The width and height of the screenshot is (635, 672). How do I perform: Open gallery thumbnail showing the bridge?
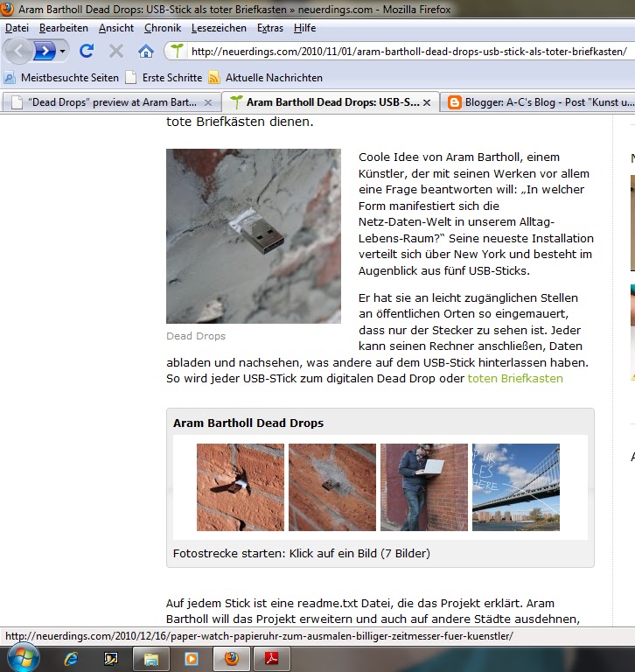[516, 487]
